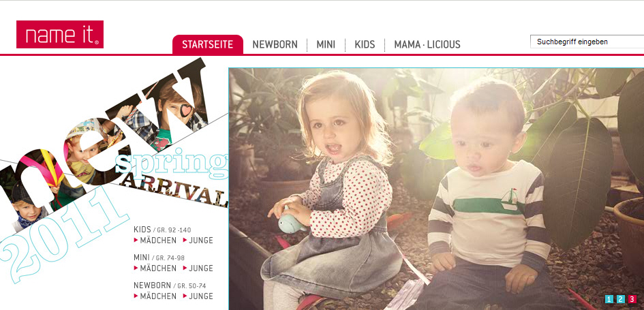The height and width of the screenshot is (310, 644).
Task: Open the Mini navigation tab
Action: click(x=326, y=44)
